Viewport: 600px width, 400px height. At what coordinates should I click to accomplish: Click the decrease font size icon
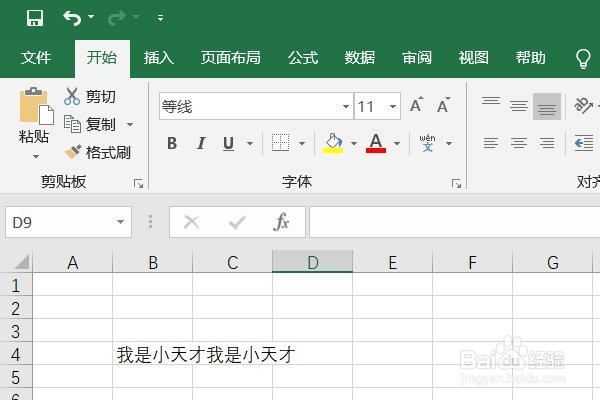point(443,105)
